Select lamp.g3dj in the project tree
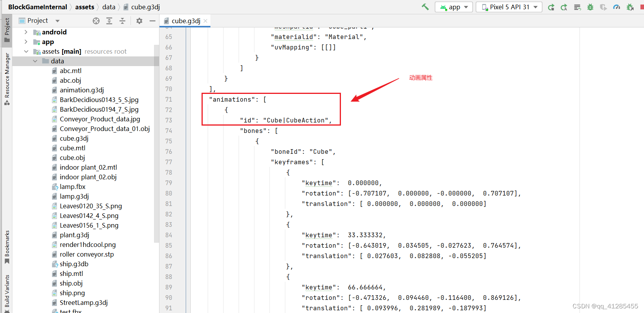This screenshot has height=313, width=644. pos(74,196)
